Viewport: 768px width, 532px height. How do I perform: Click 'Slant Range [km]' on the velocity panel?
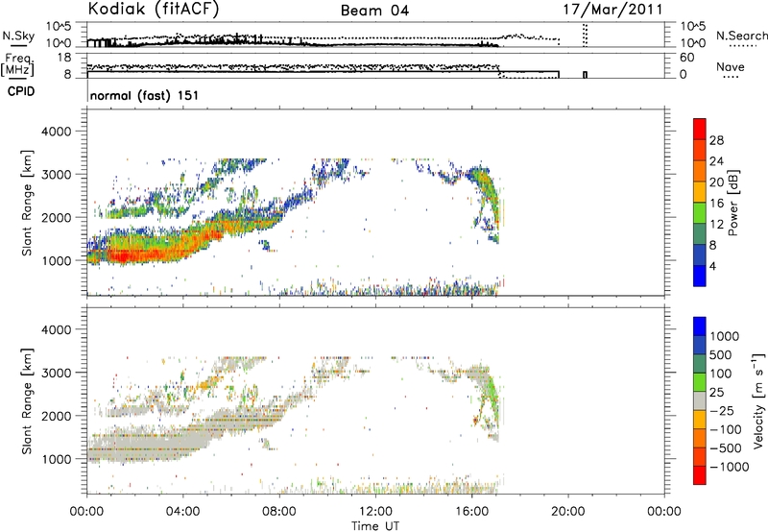point(27,400)
